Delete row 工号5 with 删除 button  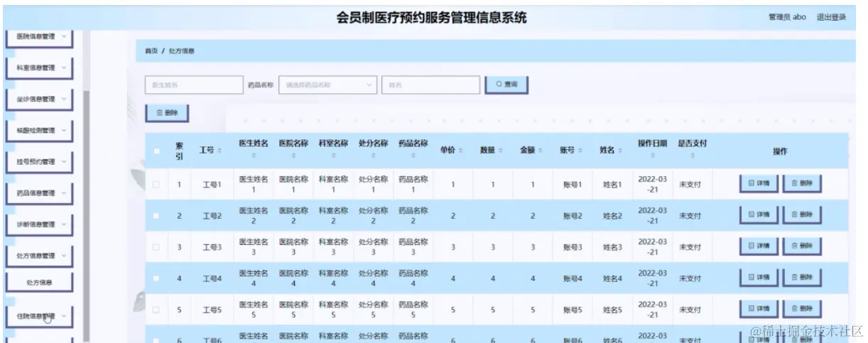pyautogui.click(x=802, y=309)
